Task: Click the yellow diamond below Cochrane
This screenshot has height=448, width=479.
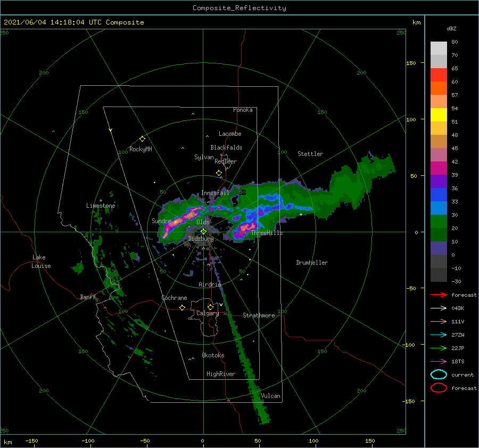Action: 183,307
